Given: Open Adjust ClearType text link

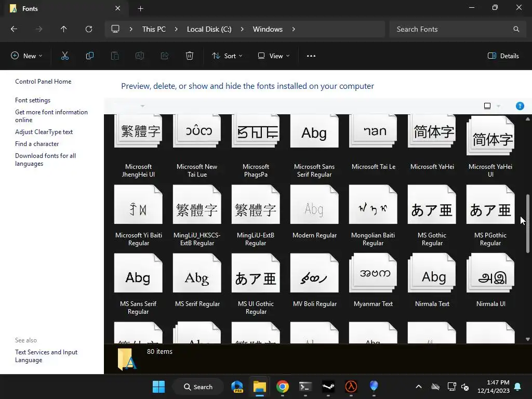Looking at the screenshot, I should pyautogui.click(x=44, y=131).
